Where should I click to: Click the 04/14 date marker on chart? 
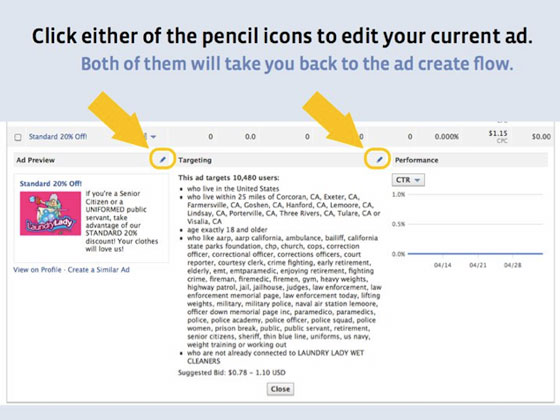442,265
